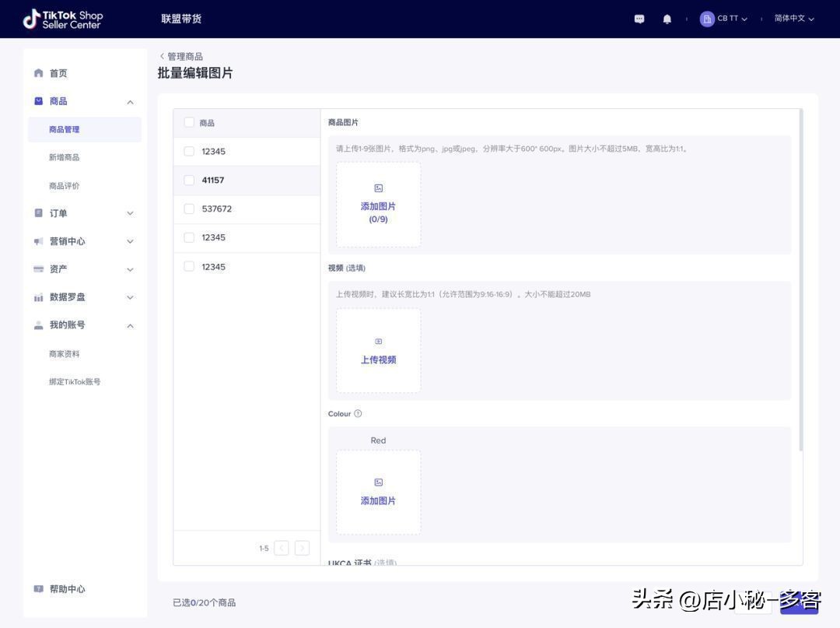Check the select-all 商品 header checkbox
The height and width of the screenshot is (628, 840).
pos(187,121)
